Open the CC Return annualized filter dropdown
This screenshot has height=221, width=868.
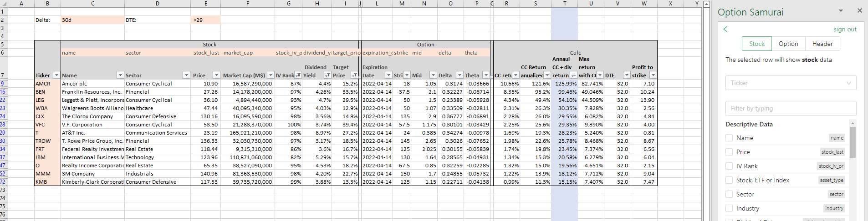point(547,75)
